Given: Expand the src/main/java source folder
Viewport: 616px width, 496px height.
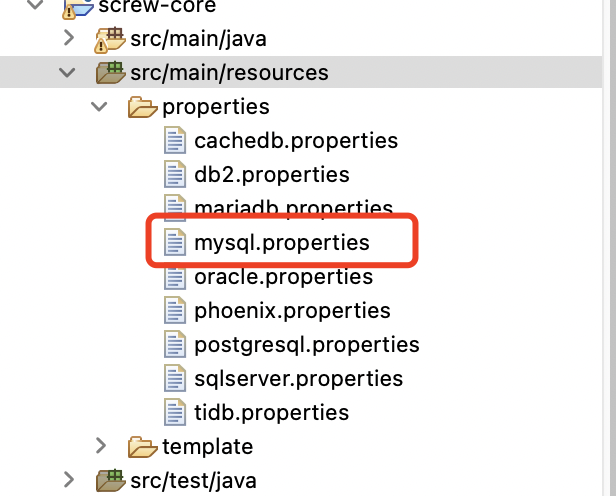Looking at the screenshot, I should point(69,38).
